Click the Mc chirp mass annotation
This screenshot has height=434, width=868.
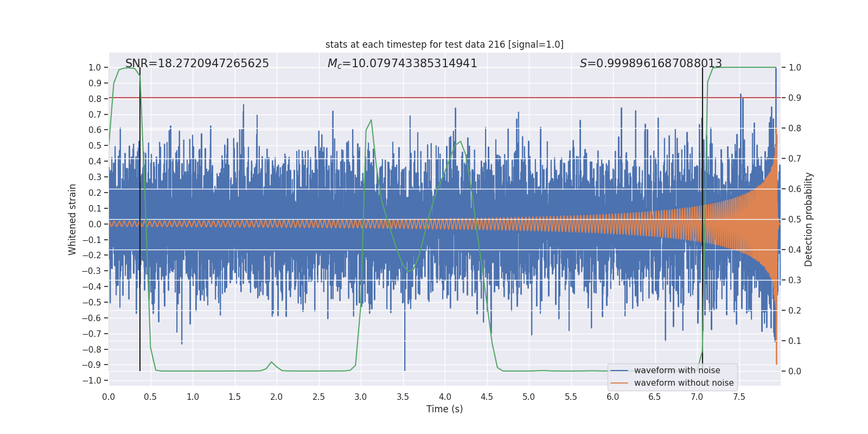402,63
